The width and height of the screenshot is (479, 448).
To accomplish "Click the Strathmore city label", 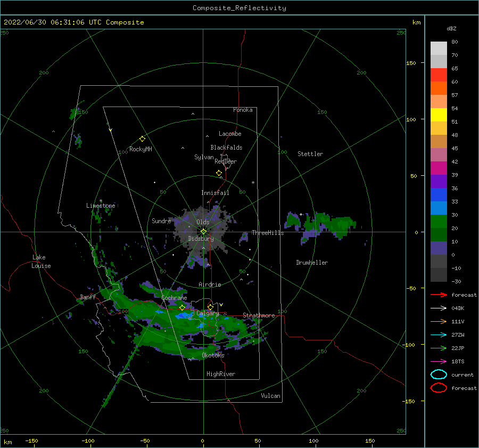I will [x=259, y=315].
